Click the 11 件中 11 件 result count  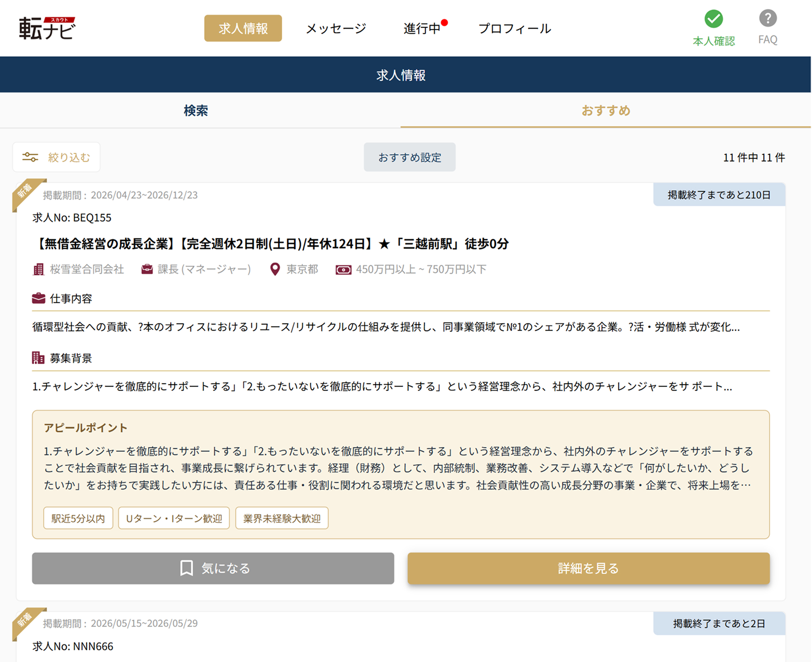(x=754, y=157)
